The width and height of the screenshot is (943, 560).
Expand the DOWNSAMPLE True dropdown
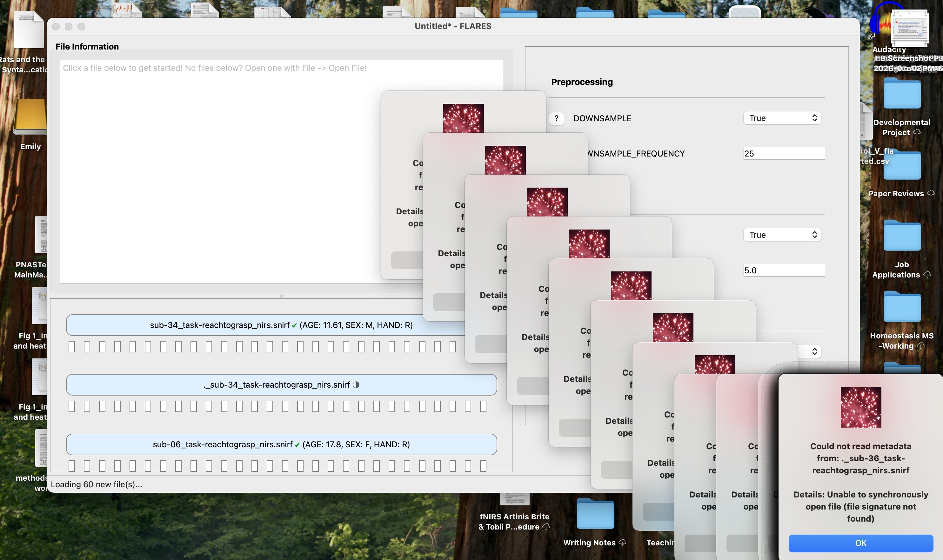click(782, 118)
